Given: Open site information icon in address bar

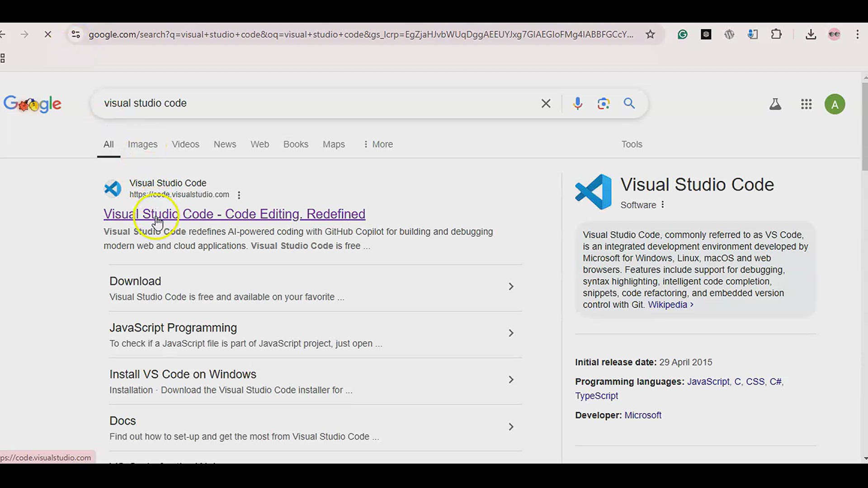Looking at the screenshot, I should click(x=76, y=34).
